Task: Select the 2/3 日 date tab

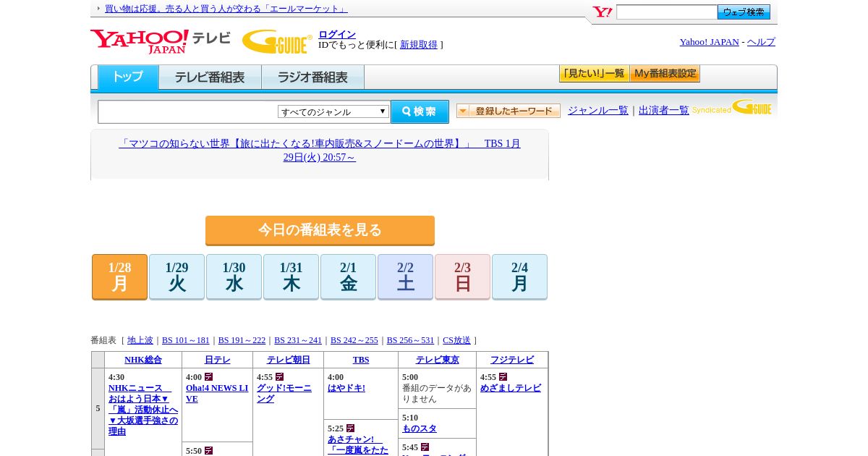Action: tap(462, 276)
